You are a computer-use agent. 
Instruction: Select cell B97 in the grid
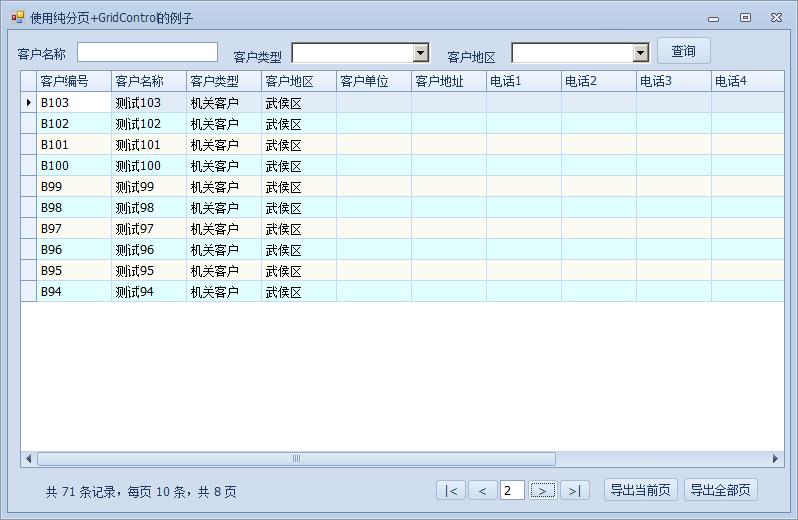[x=74, y=229]
